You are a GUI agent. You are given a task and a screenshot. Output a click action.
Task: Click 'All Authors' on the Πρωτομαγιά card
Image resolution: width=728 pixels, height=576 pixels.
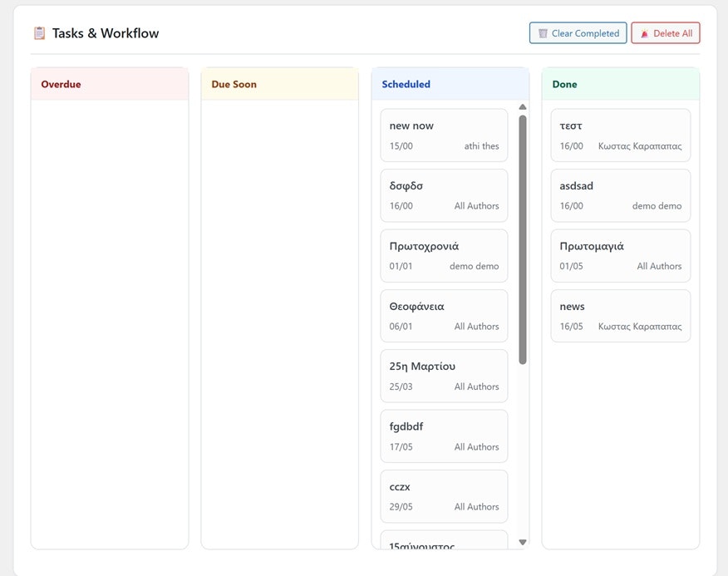coord(659,266)
